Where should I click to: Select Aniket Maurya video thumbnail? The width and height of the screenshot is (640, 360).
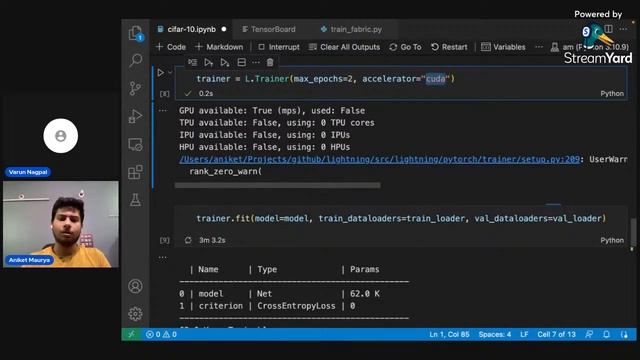[61, 224]
